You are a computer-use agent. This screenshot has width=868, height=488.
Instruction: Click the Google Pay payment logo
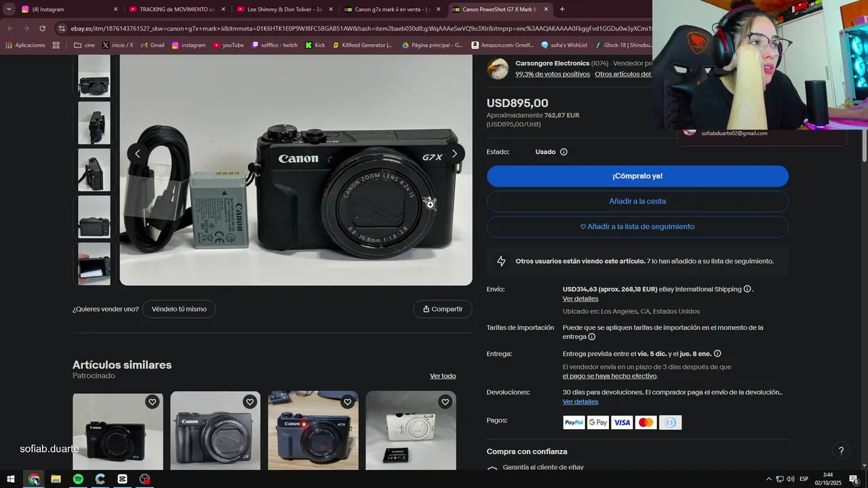click(598, 422)
